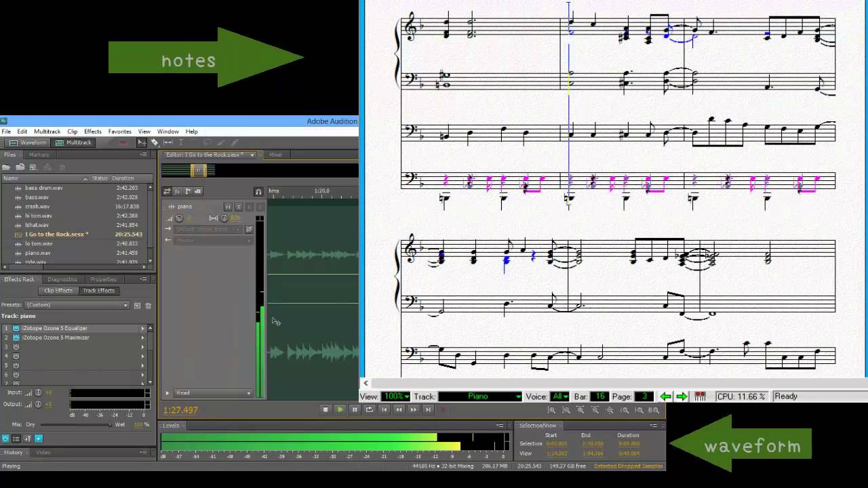
Task: Go to previous page with green left arrow
Action: click(x=665, y=396)
